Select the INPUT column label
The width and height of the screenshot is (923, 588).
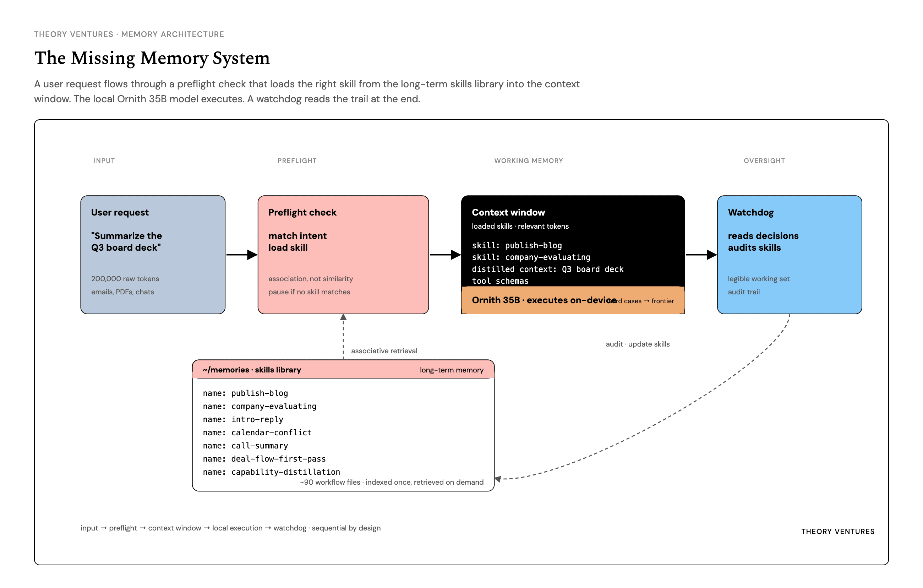point(104,160)
